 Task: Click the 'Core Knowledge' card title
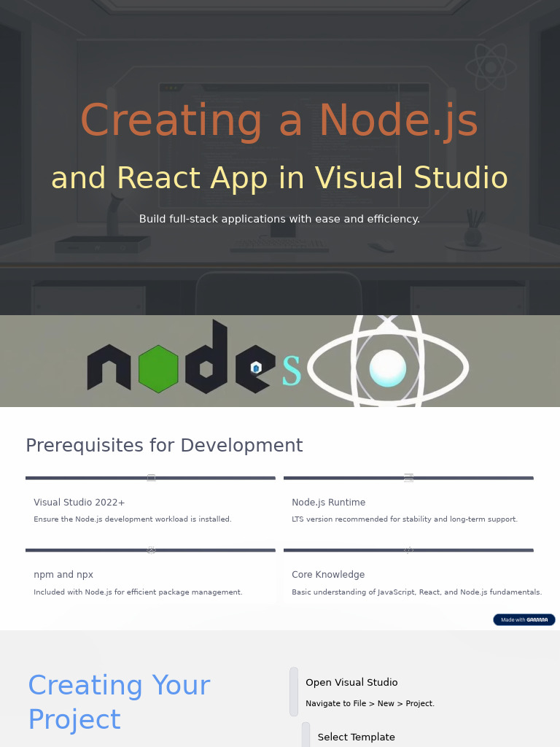coord(328,575)
